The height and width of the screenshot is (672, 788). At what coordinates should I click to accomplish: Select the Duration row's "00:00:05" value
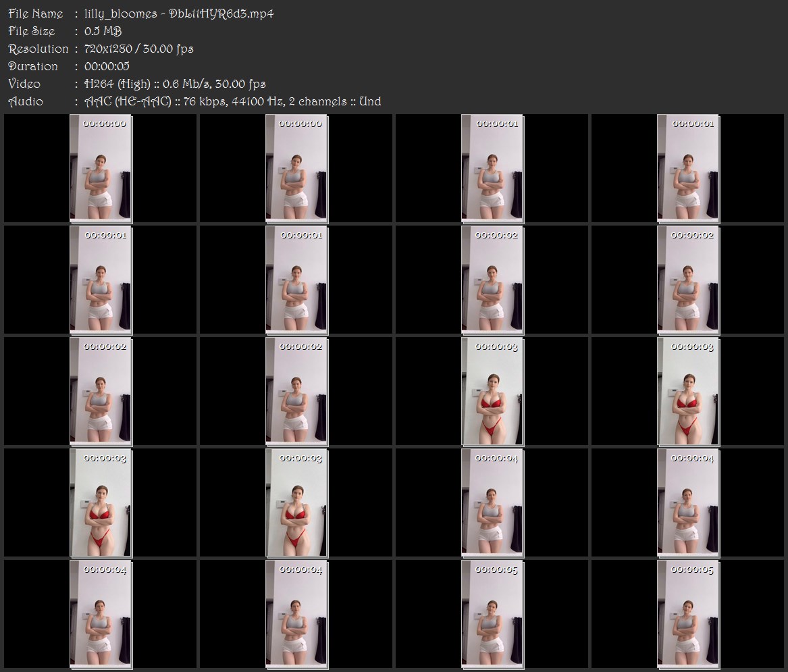coord(107,66)
